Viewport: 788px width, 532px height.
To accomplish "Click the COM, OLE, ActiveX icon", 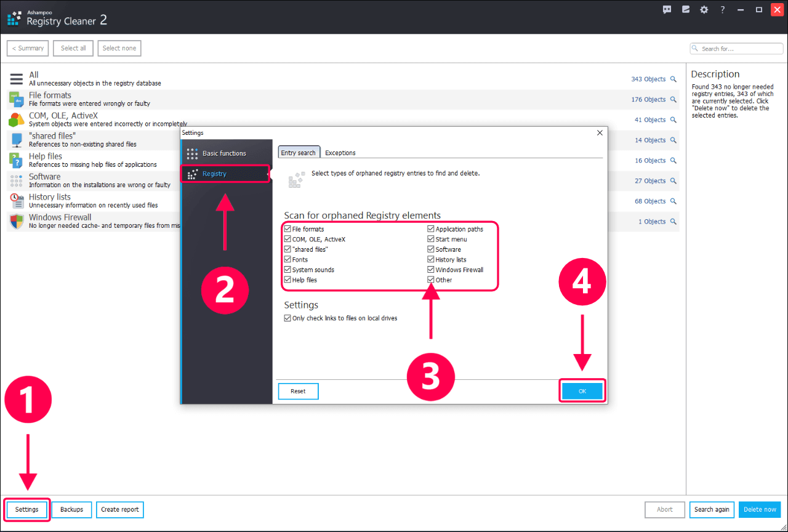I will (x=16, y=119).
